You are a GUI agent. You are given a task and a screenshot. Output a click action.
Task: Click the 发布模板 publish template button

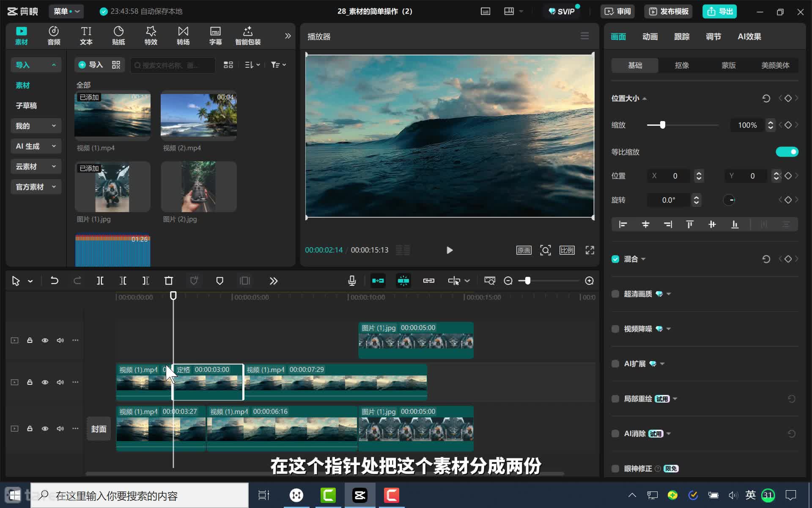[x=669, y=11]
